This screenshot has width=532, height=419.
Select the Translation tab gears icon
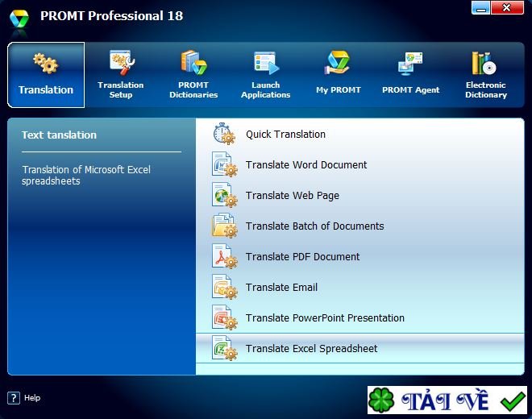coord(46,63)
